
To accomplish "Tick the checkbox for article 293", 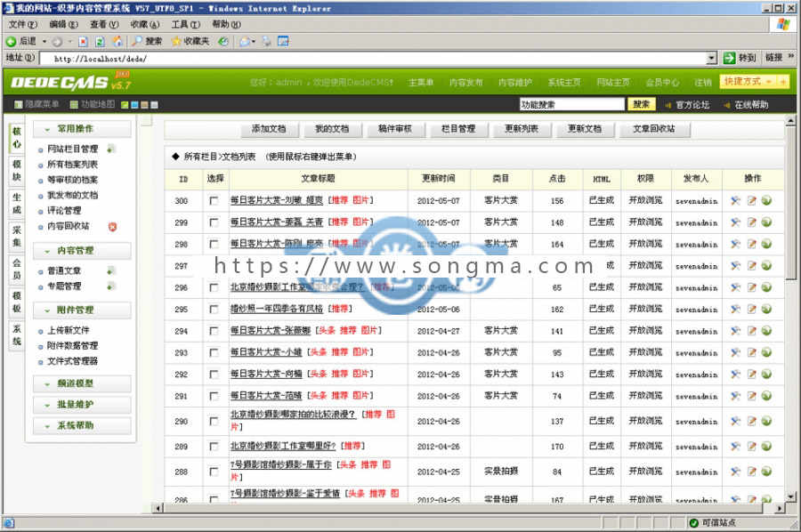I will coord(214,352).
